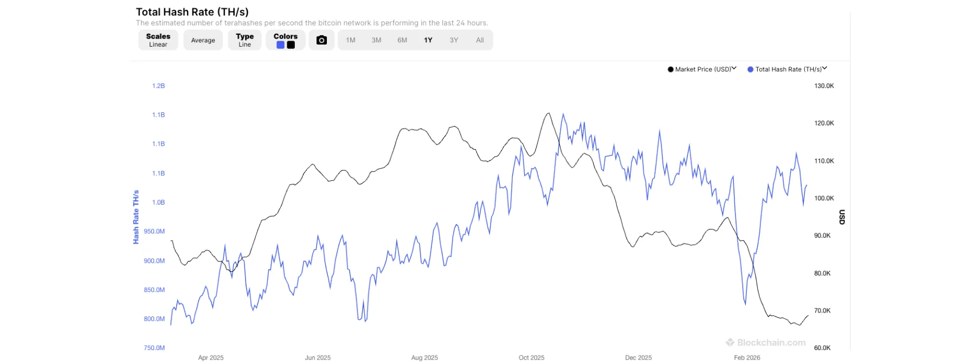This screenshot has width=980, height=363.
Task: Expand the Total Hash Rate (TH/s) dropdown chevron
Action: [825, 68]
